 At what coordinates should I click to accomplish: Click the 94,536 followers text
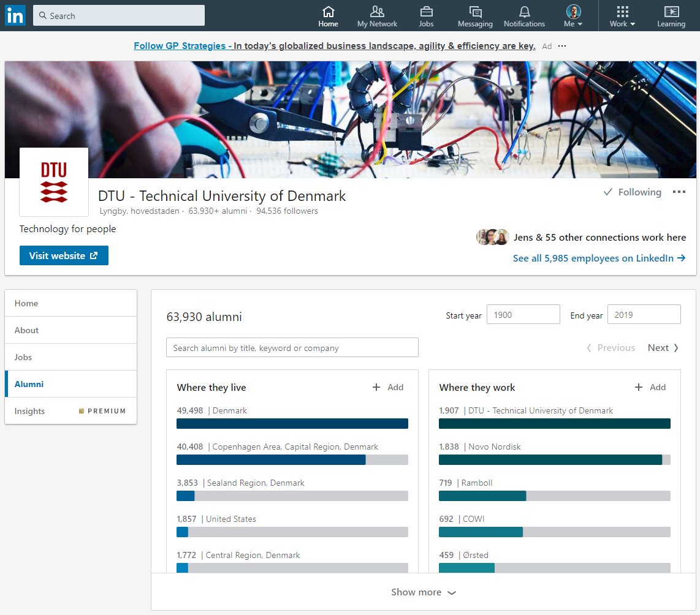point(287,211)
